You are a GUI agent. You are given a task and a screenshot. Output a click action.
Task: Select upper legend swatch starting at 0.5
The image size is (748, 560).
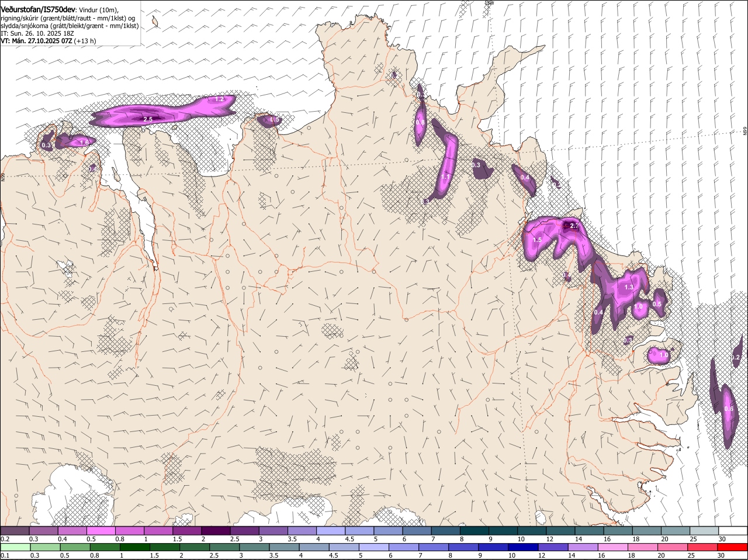coord(101,530)
